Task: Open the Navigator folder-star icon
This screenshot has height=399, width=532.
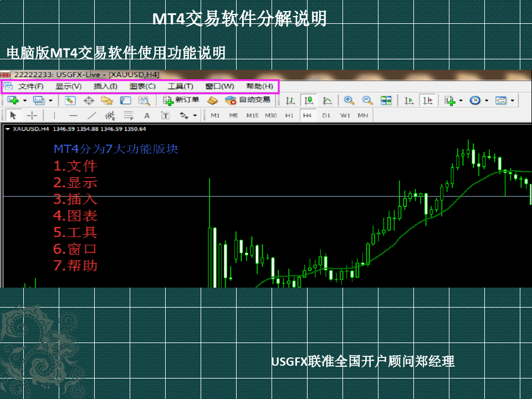Action: 106,100
